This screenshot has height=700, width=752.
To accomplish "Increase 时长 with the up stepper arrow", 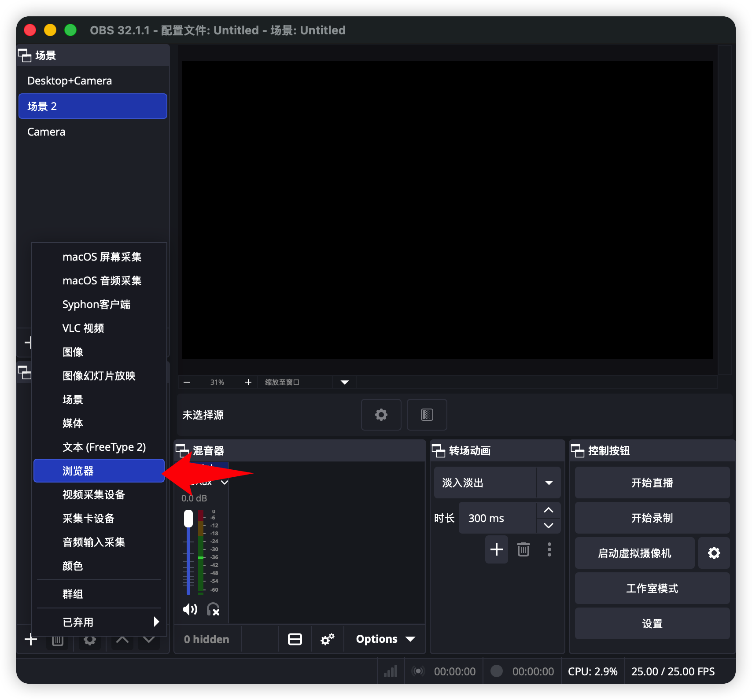I will [548, 510].
